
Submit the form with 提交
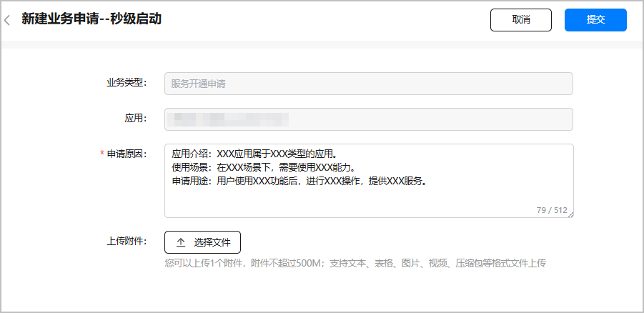point(595,20)
